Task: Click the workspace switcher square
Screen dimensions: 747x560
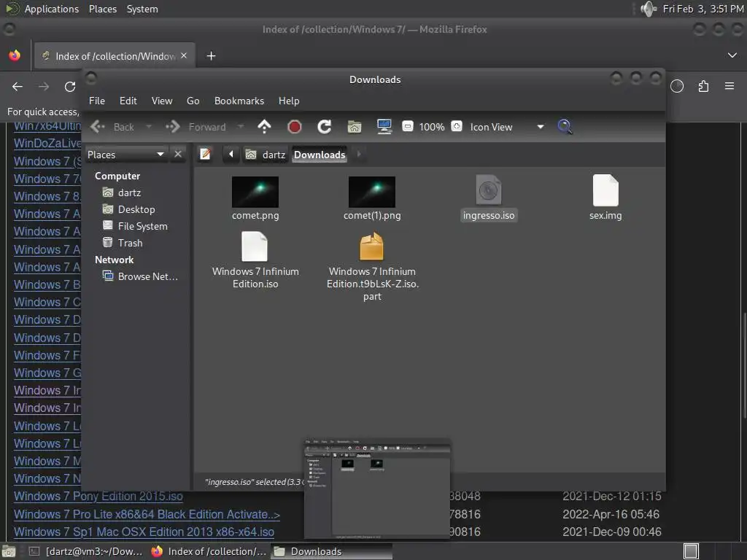Action: (x=691, y=551)
